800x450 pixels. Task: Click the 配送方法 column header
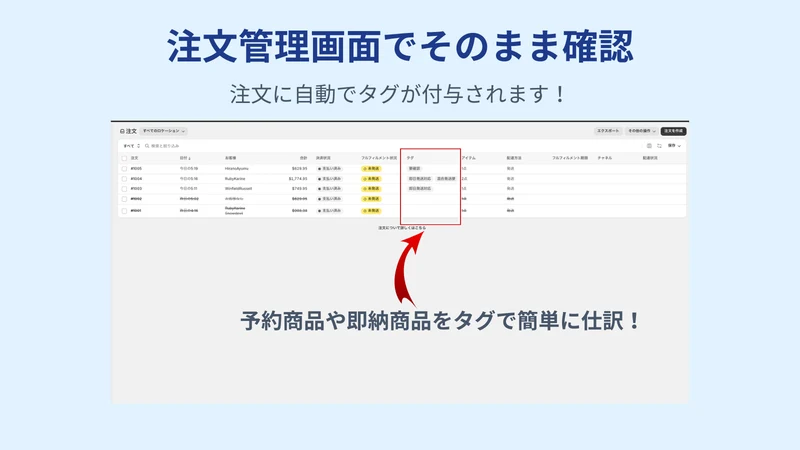514,158
